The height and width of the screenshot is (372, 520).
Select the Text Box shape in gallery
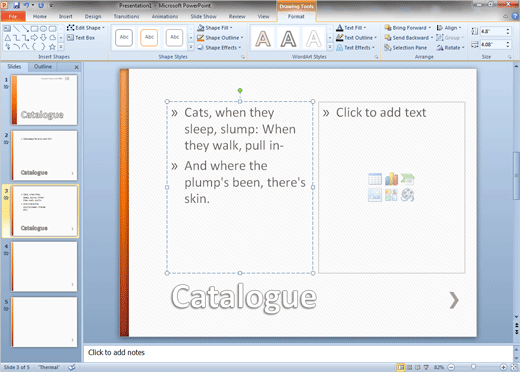pyautogui.click(x=7, y=29)
